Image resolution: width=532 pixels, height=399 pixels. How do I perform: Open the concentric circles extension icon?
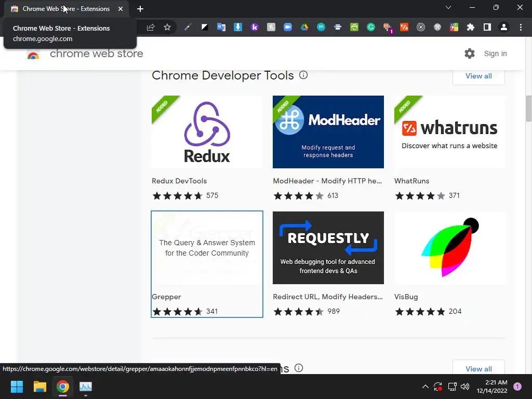coord(421,28)
